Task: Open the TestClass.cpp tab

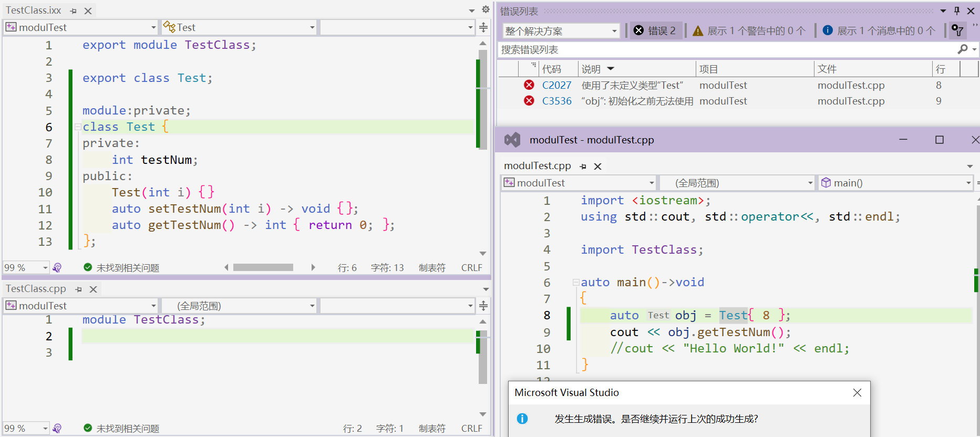Action: [x=36, y=289]
